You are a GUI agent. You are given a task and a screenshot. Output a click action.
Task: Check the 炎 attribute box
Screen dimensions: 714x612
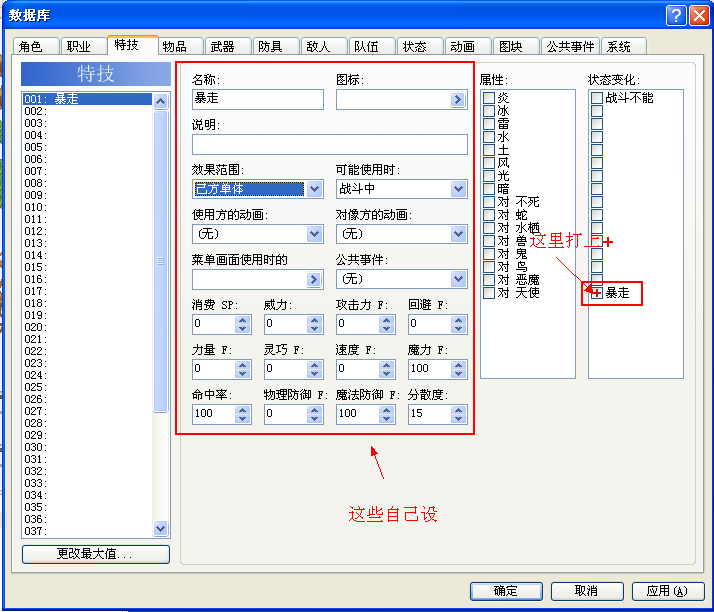coord(489,97)
